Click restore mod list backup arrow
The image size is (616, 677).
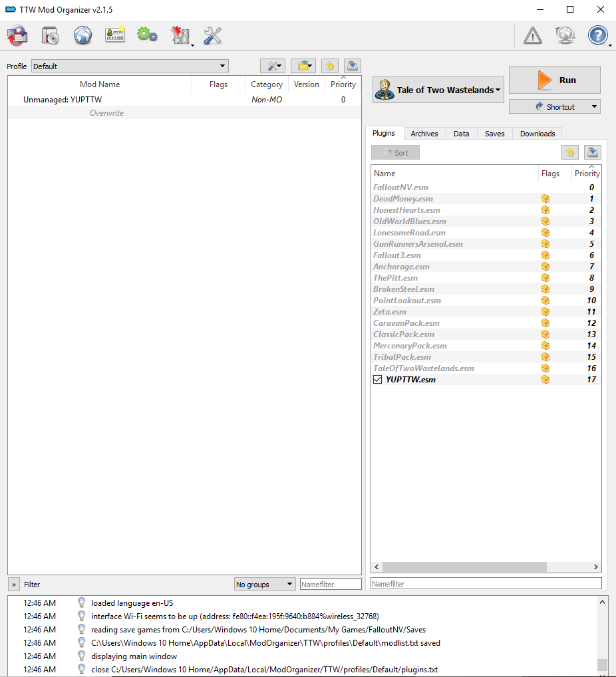coord(330,66)
